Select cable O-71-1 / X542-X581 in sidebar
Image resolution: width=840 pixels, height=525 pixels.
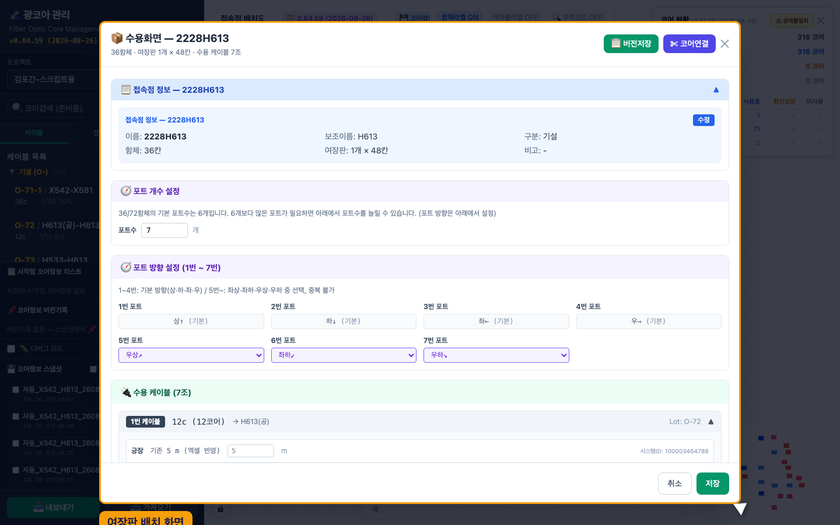tap(54, 195)
